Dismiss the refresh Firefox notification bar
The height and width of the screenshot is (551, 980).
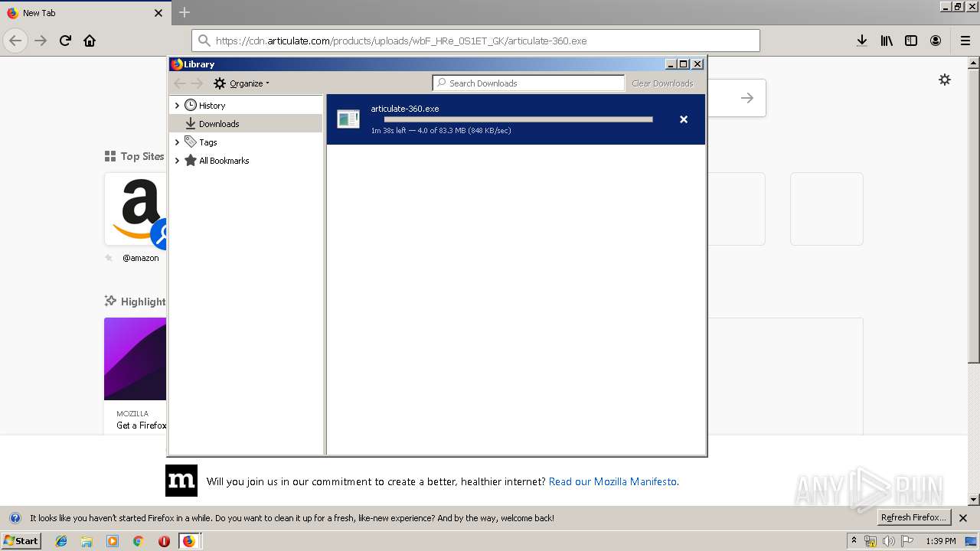963,518
